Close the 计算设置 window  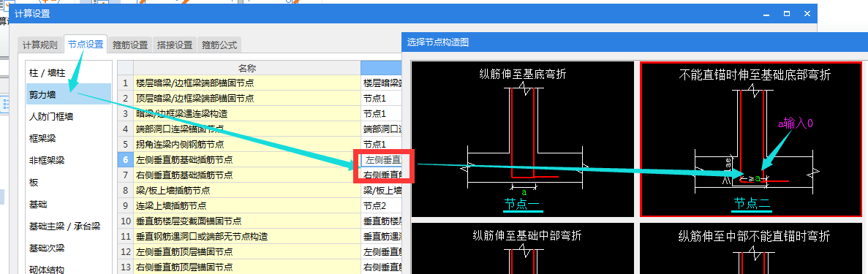click(807, 13)
